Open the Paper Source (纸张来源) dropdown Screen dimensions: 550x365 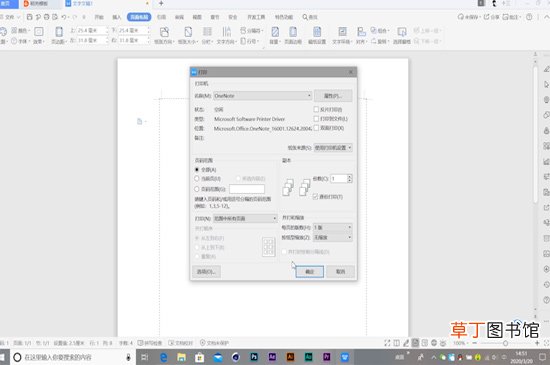point(333,148)
